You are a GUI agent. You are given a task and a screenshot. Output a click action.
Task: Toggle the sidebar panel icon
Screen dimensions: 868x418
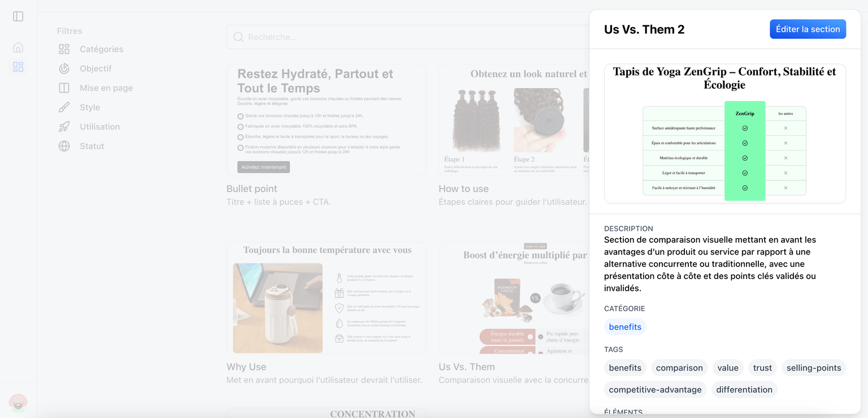18,16
